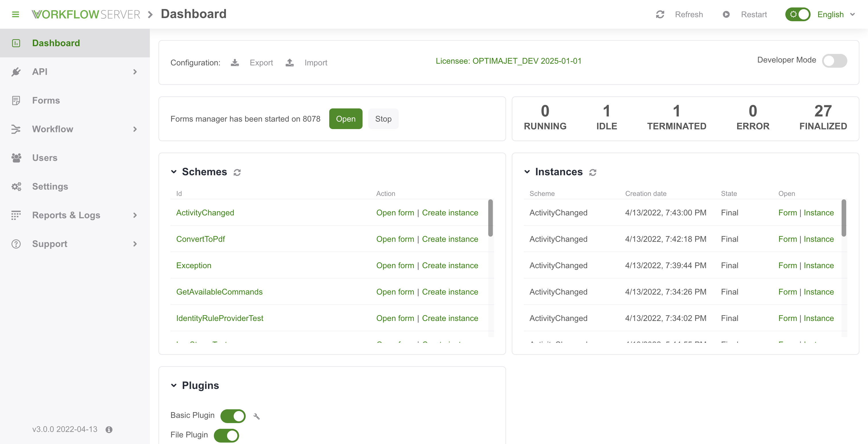The height and width of the screenshot is (444, 868).
Task: Collapse the Schemes section
Action: 174,172
